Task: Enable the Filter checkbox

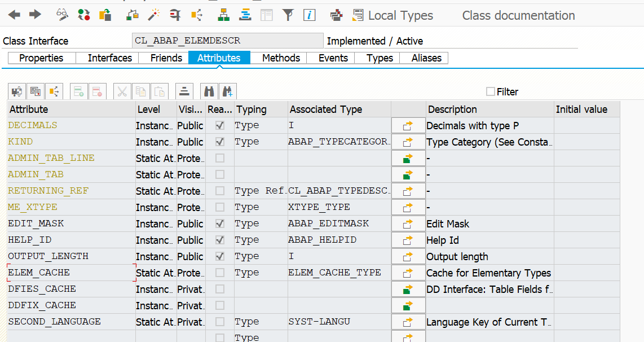Action: click(491, 91)
